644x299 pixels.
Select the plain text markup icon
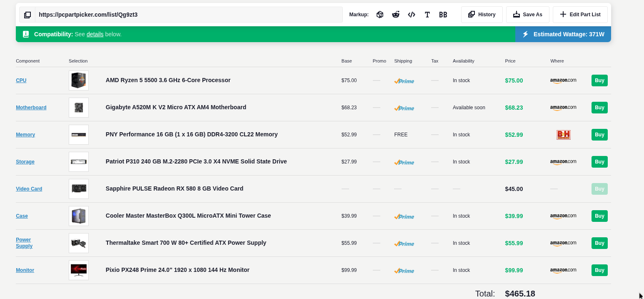pos(427,15)
